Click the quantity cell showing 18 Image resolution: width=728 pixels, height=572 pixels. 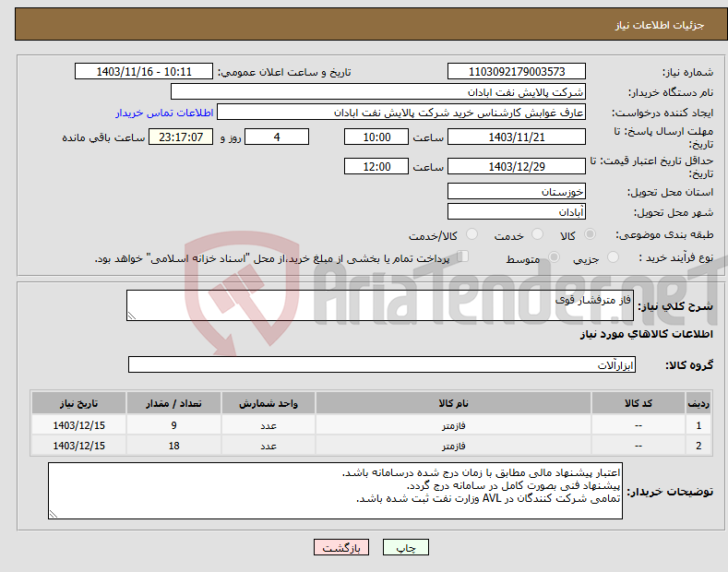tap(173, 446)
